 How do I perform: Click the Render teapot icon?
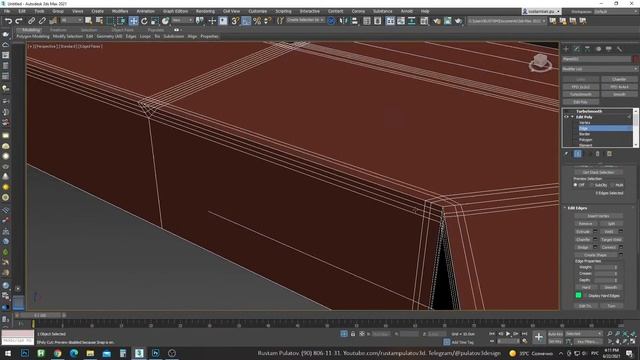pyautogui.click(x=458, y=20)
